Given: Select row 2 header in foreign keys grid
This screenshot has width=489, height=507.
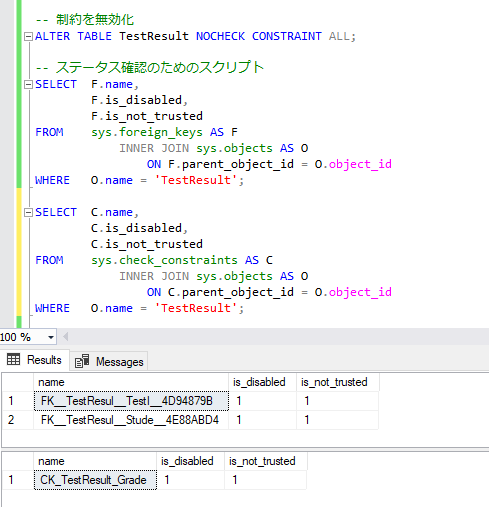Looking at the screenshot, I should coord(18,420).
